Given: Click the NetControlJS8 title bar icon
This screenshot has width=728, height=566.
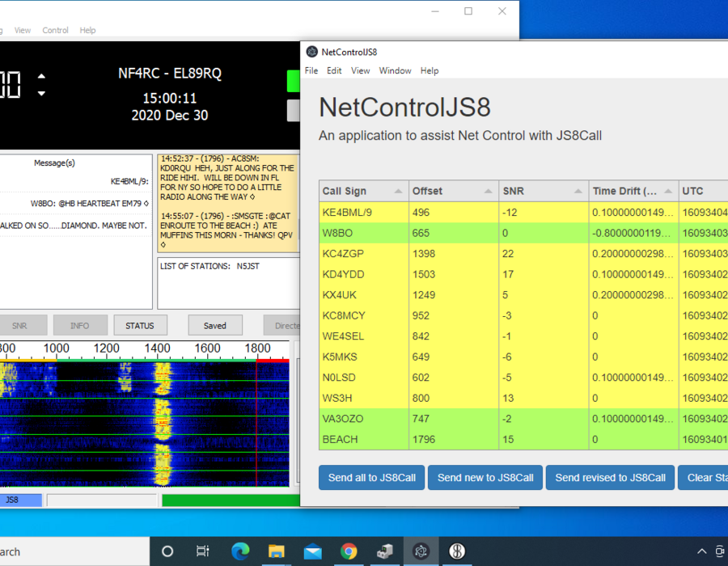Looking at the screenshot, I should (x=312, y=52).
